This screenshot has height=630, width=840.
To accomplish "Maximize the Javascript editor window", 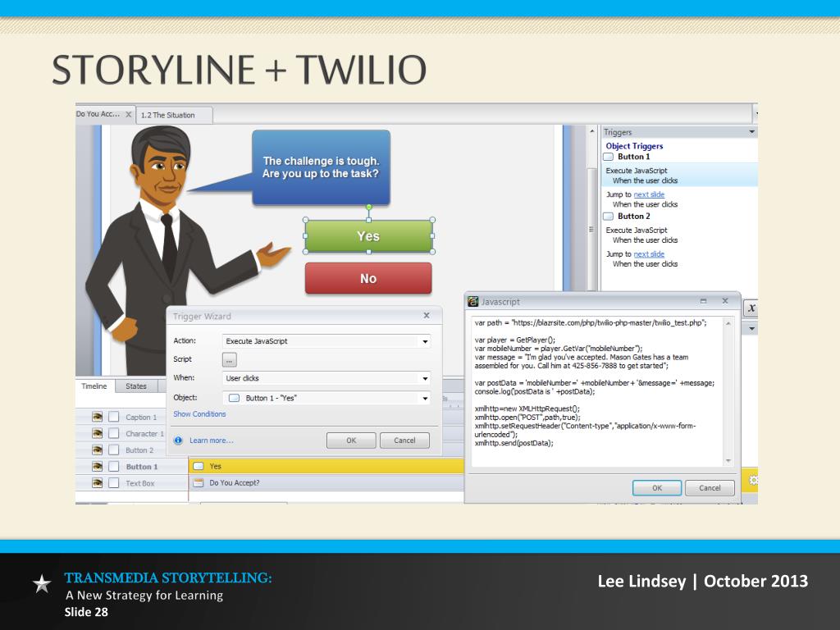I will coord(703,301).
